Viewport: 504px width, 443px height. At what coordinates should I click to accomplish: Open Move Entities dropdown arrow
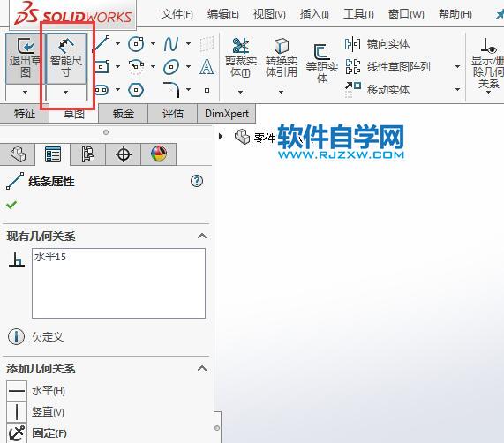(x=458, y=90)
